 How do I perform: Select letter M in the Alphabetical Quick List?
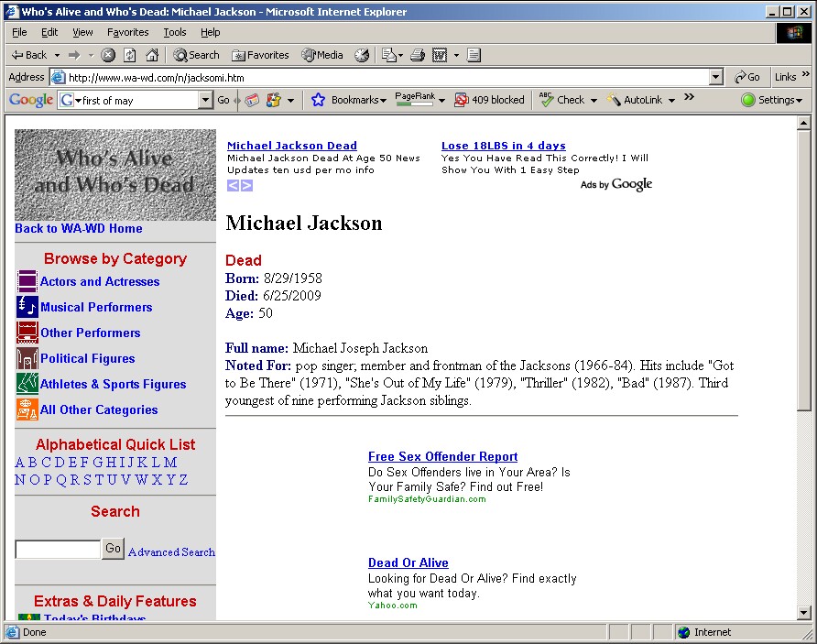pyautogui.click(x=171, y=462)
